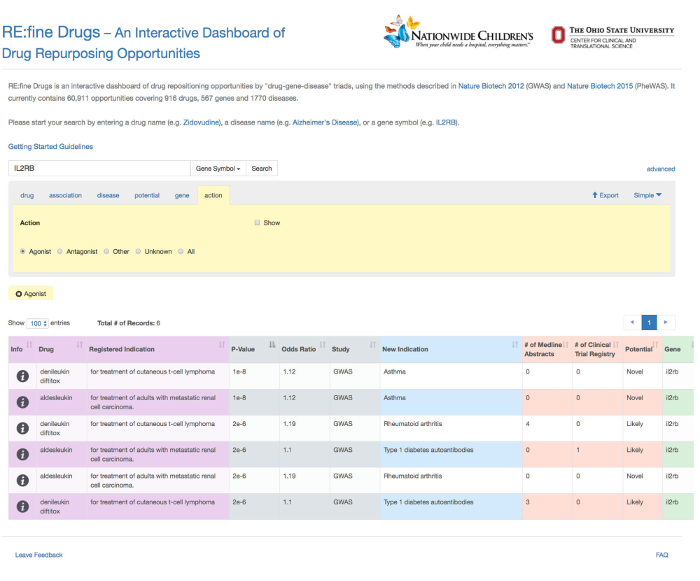Change the entries-per-page selector showing 100
Screen dimensions: 700x581
pos(38,323)
